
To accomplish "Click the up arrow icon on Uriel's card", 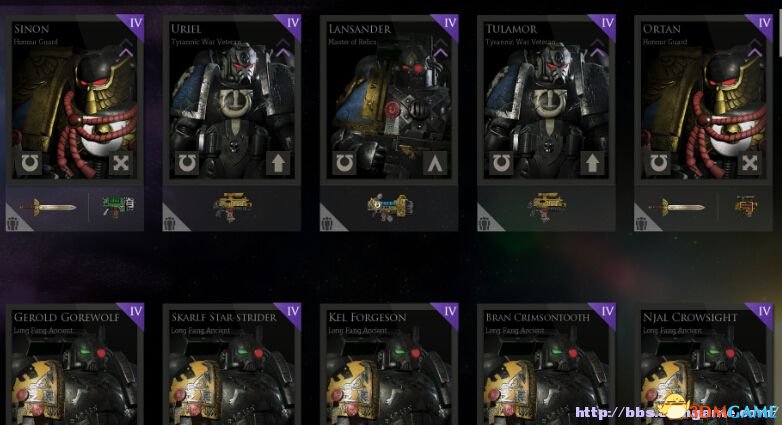I will [x=278, y=163].
